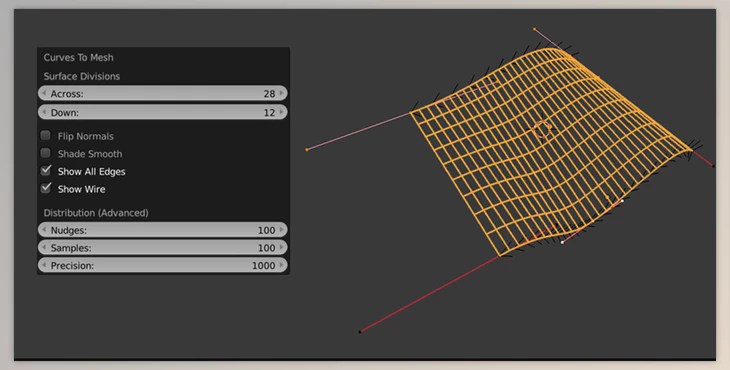Decrease the Across value with left arrow
730x370 pixels.
[44, 93]
